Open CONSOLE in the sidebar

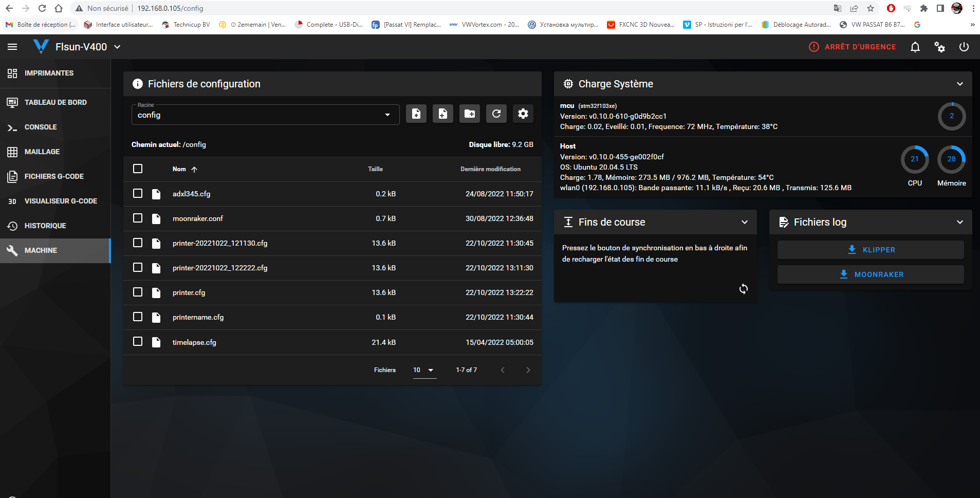[55, 127]
